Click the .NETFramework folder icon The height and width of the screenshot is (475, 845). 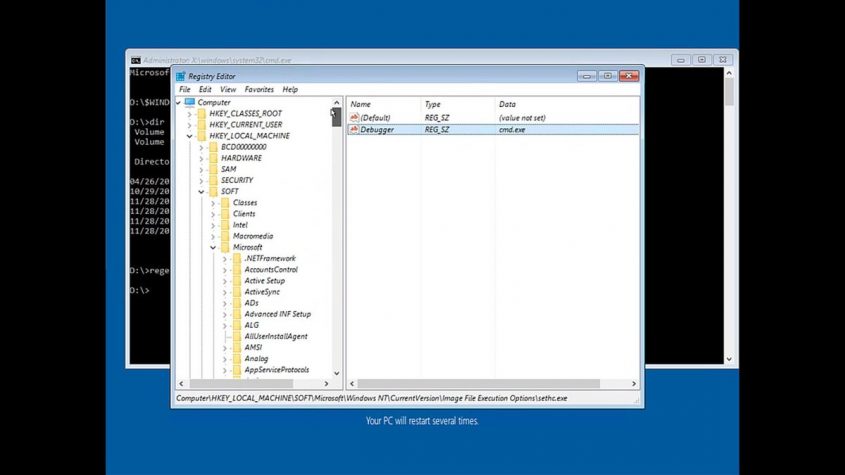[236, 258]
